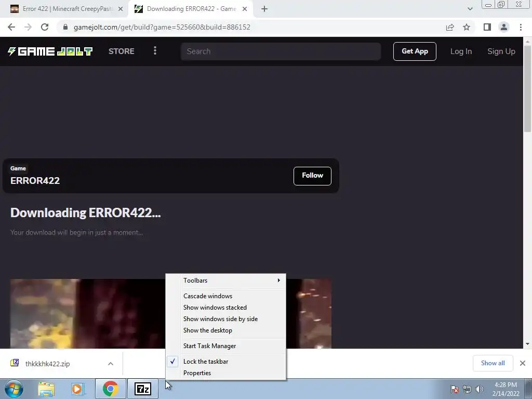532x399 pixels.
Task: Open the ERROR422 game title
Action: tap(35, 180)
